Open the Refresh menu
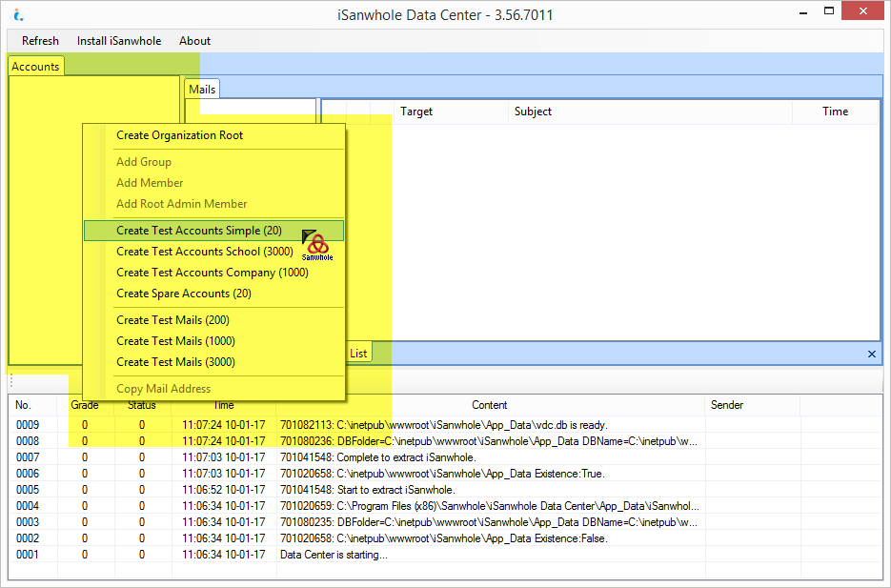Screen dimensions: 891x588 pyautogui.click(x=40, y=41)
